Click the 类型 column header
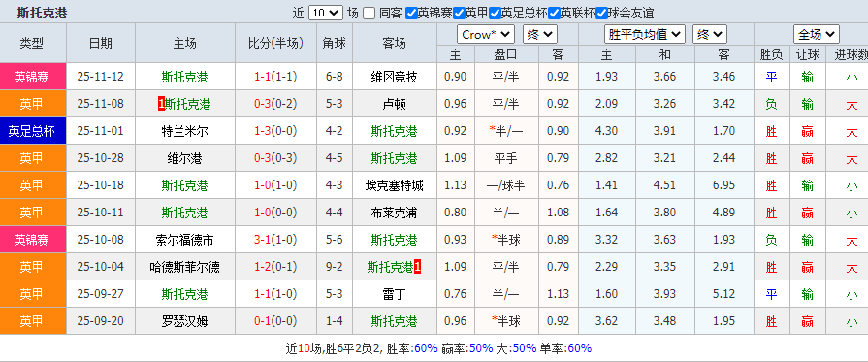The height and width of the screenshot is (362, 868). [33, 43]
